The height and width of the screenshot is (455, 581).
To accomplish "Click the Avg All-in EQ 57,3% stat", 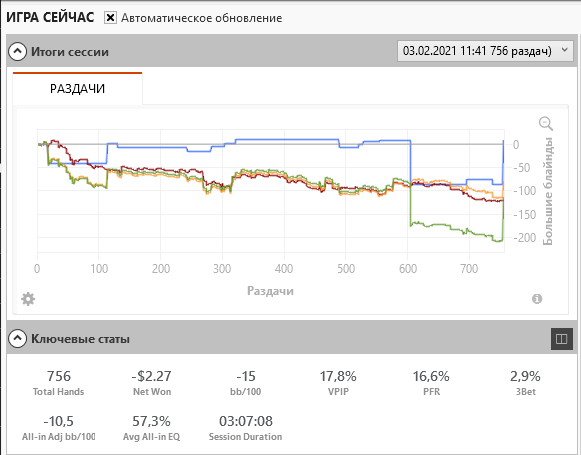I will pyautogui.click(x=152, y=428).
